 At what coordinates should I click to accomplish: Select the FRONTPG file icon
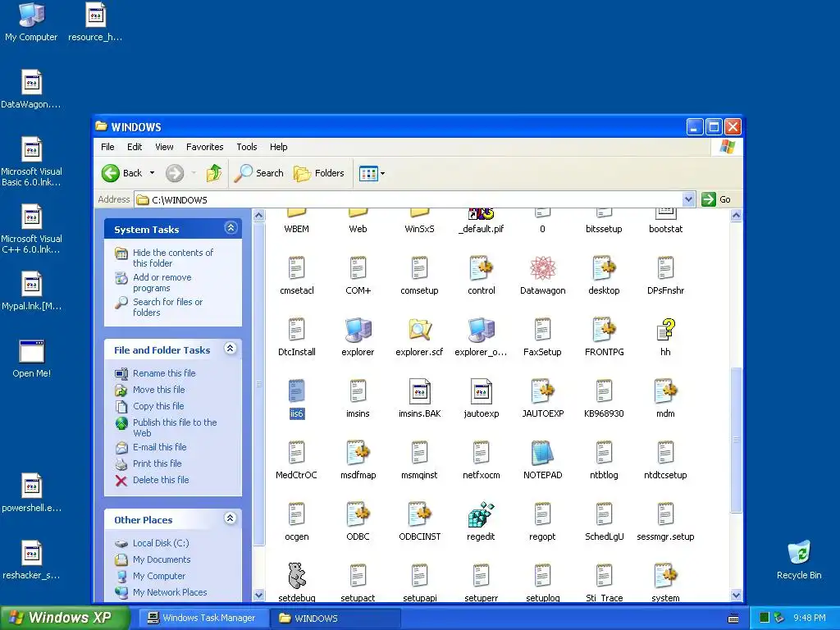[604, 330]
